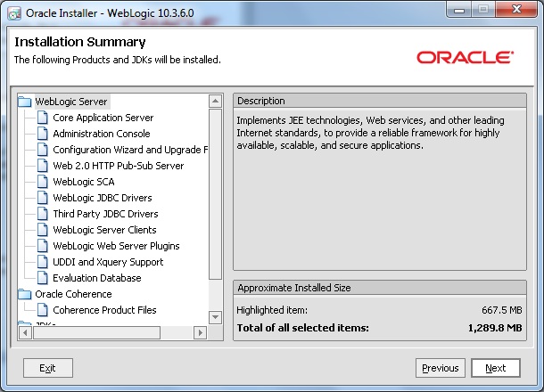Viewport: 544px width, 392px height.
Task: Select UDDI and Xquery Support item
Action: 108,262
